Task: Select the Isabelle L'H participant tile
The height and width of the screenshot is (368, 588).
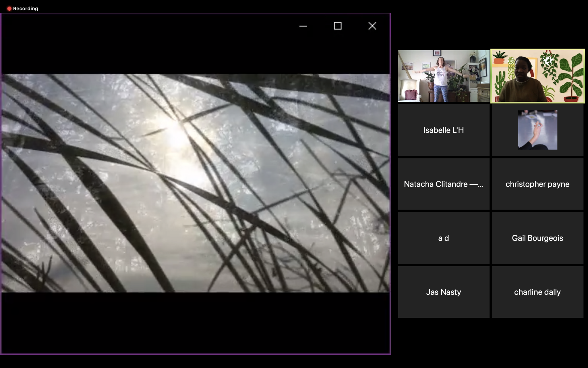Action: (x=444, y=130)
